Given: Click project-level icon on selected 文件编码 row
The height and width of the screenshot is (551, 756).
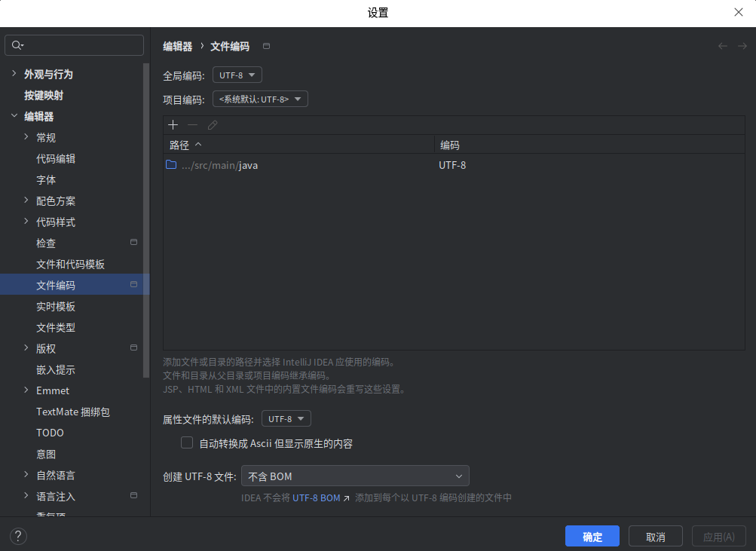Looking at the screenshot, I should pyautogui.click(x=133, y=284).
